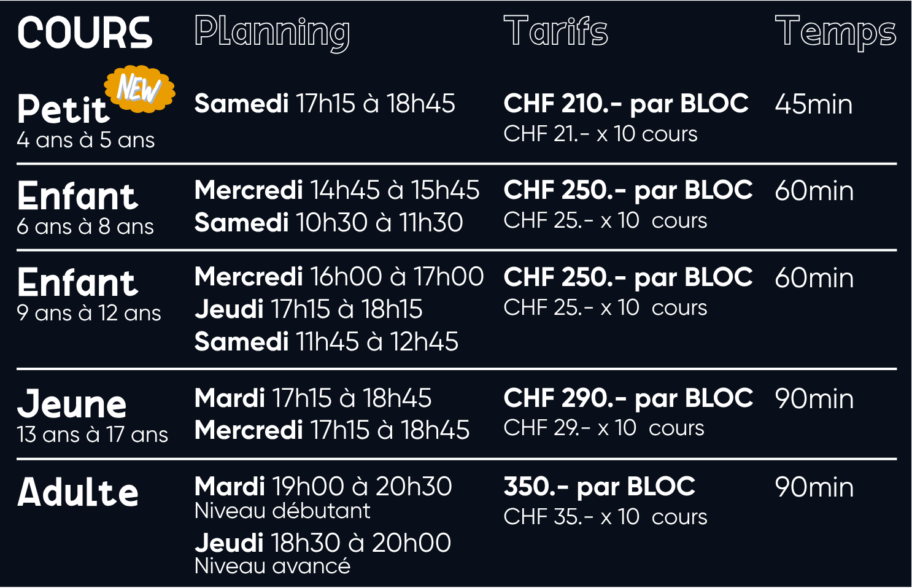Screen dimensions: 912x588
Task: Click Mercredi 14h45 à 15h45 slot
Action: click(x=337, y=190)
